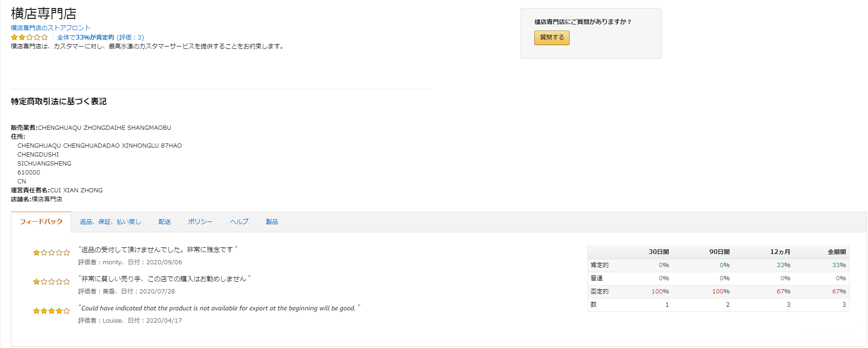Open the 横店専門店のストアフロント link
This screenshot has height=348, width=868.
pos(50,28)
